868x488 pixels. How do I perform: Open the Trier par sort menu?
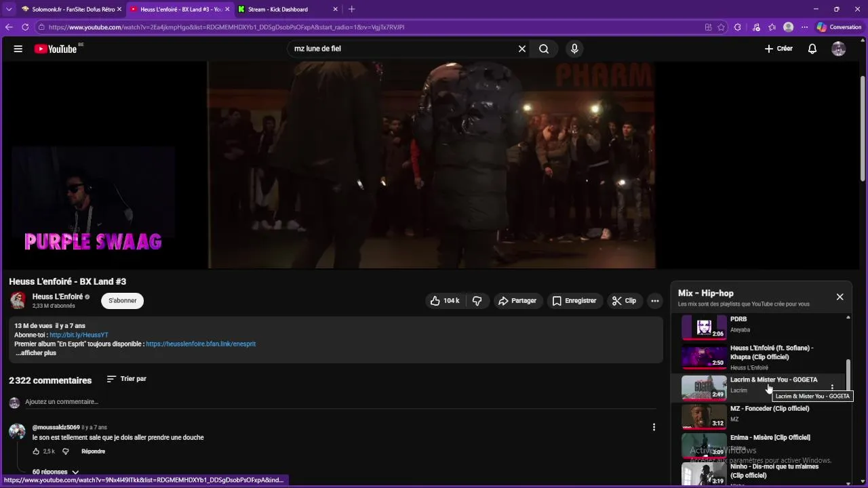pos(127,379)
